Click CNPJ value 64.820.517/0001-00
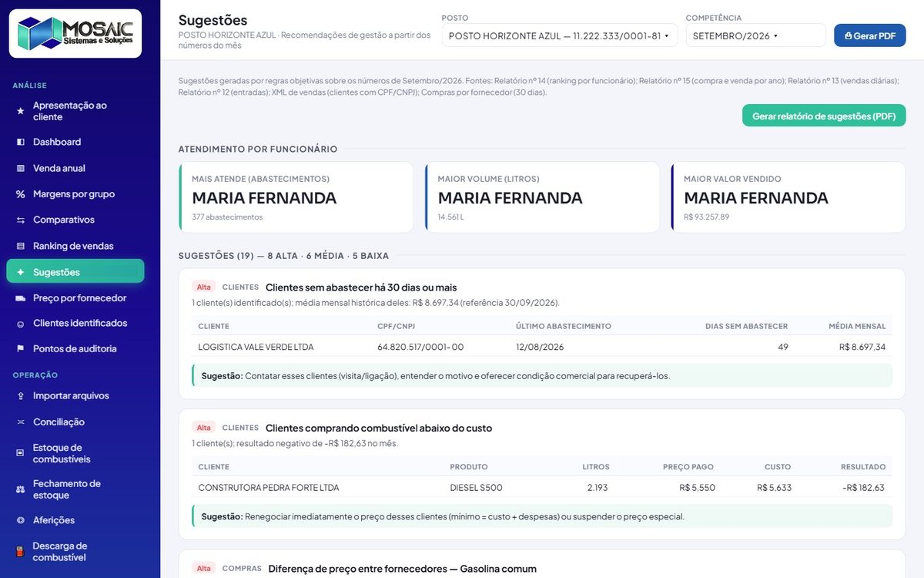This screenshot has height=578, width=924. tap(420, 347)
